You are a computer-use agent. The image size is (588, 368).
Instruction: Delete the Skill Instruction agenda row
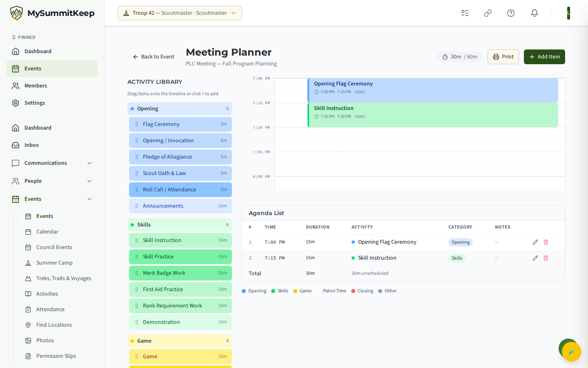click(x=546, y=258)
